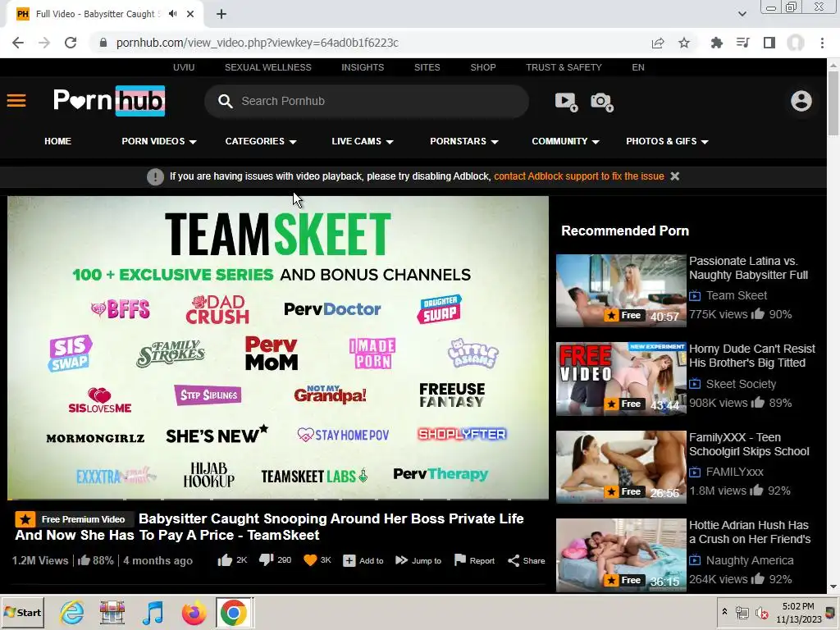Image resolution: width=840 pixels, height=630 pixels.
Task: Click the Jump to button
Action: coord(418,561)
